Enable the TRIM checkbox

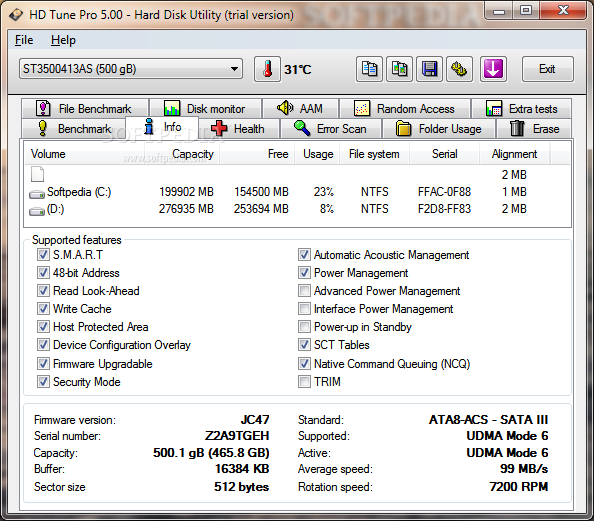pos(304,381)
